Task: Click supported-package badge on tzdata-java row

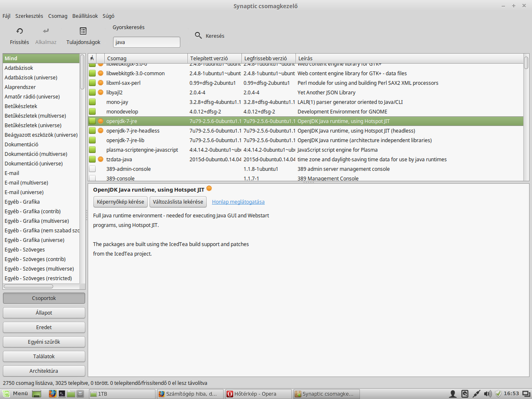Action: coord(101,159)
